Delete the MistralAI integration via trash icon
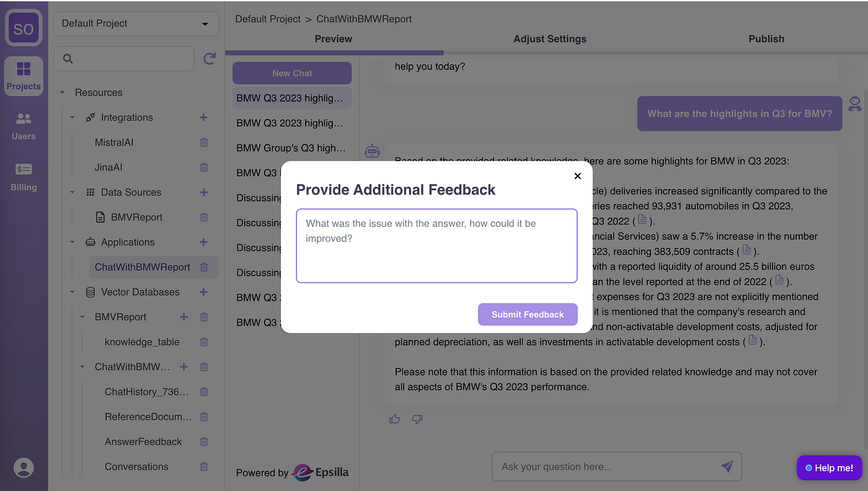Viewport: 868px width, 491px height. (204, 143)
